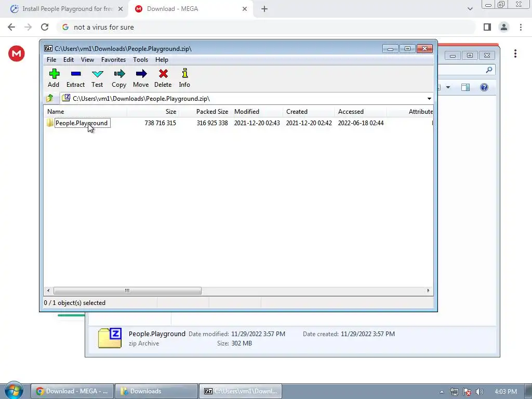Open the File menu
The height and width of the screenshot is (399, 532).
(51, 60)
